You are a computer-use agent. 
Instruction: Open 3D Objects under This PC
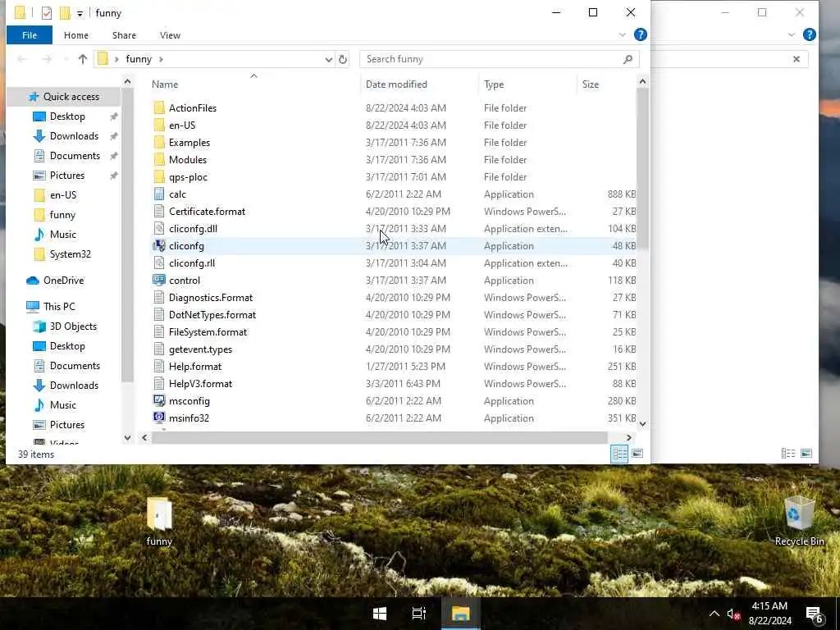tap(73, 326)
